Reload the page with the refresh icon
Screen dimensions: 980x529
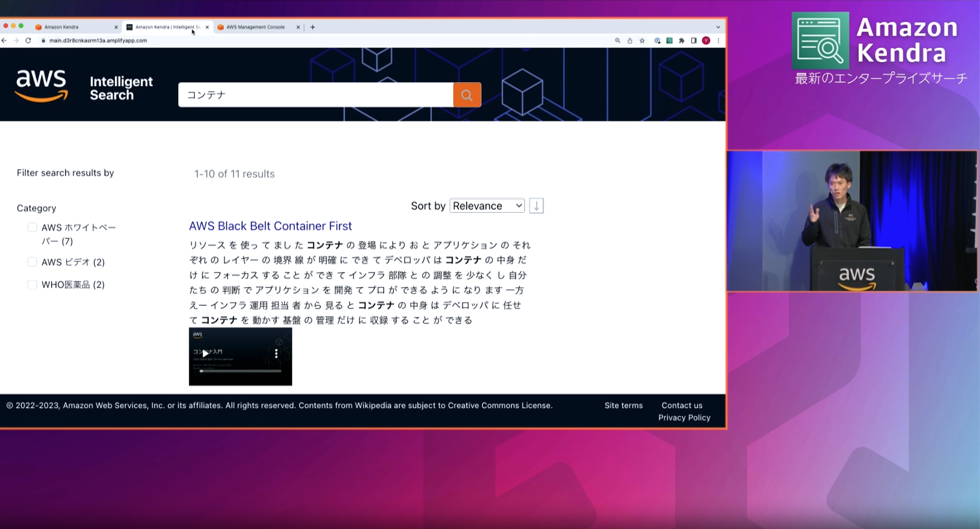pos(28,41)
